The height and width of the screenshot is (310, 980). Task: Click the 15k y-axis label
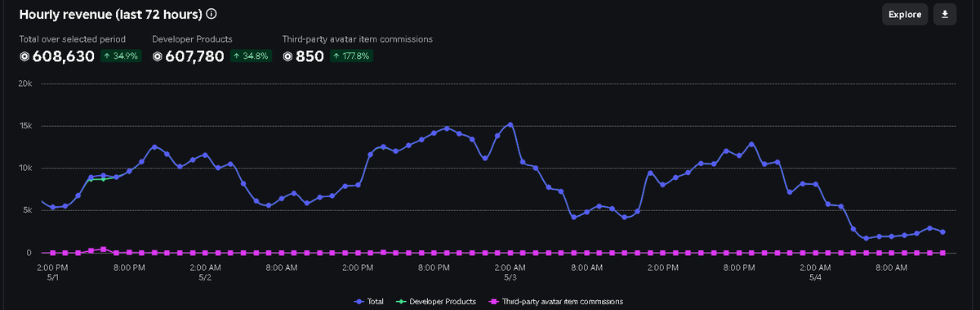click(24, 126)
